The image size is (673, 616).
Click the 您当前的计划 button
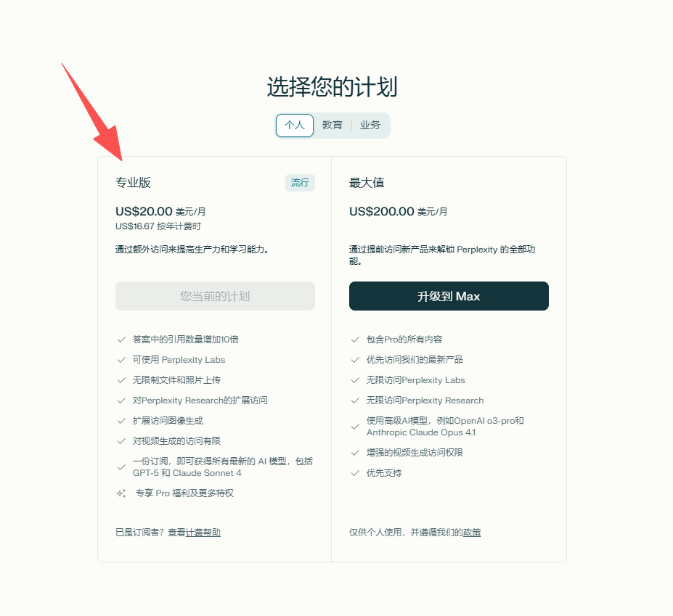coord(215,296)
